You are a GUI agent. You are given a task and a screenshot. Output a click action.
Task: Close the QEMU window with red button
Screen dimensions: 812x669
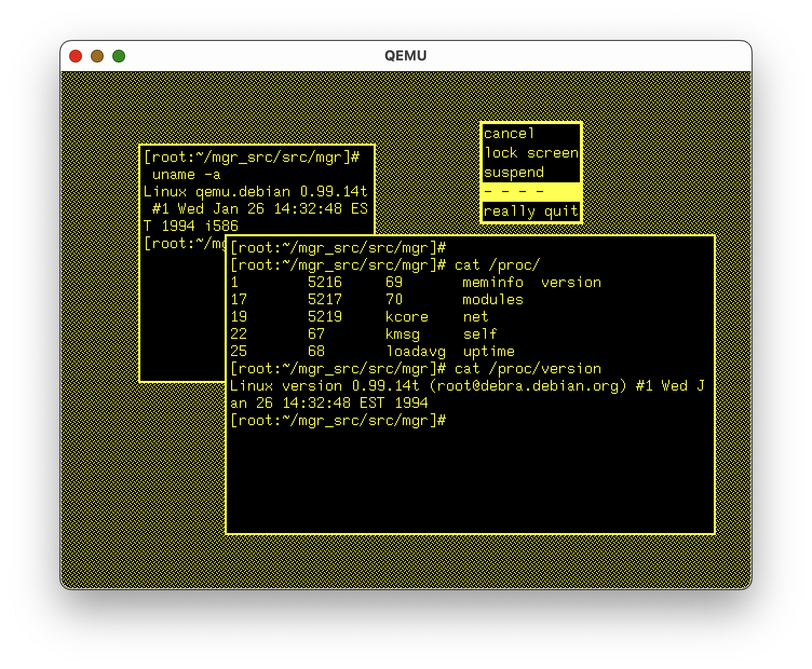point(76,56)
